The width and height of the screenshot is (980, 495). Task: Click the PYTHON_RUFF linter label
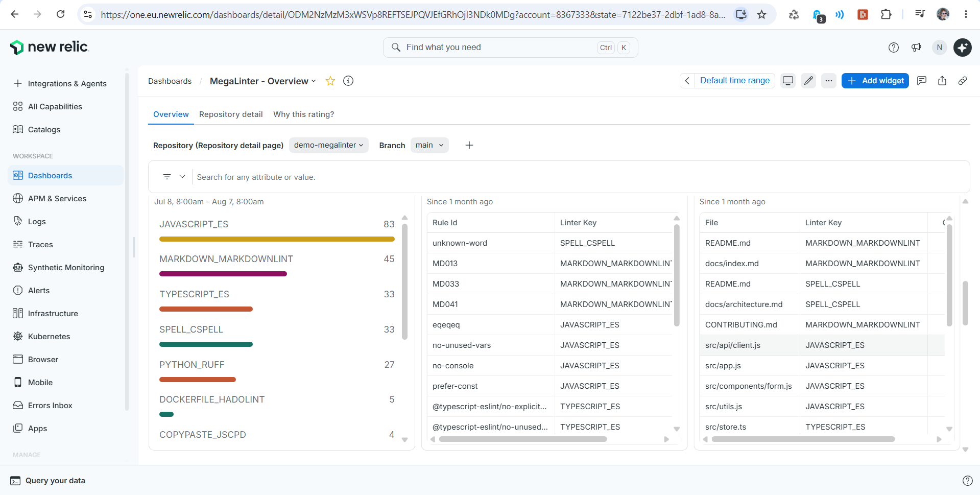[x=192, y=365]
